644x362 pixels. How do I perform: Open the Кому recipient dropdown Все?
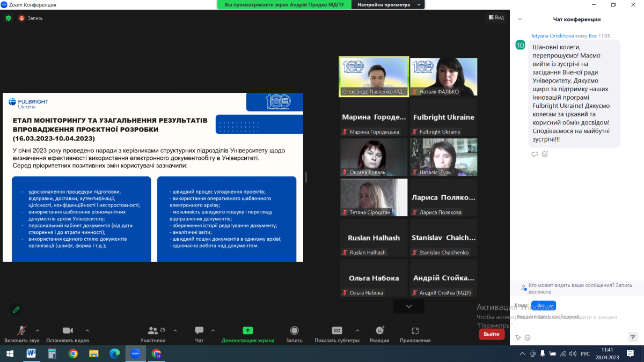[543, 306]
